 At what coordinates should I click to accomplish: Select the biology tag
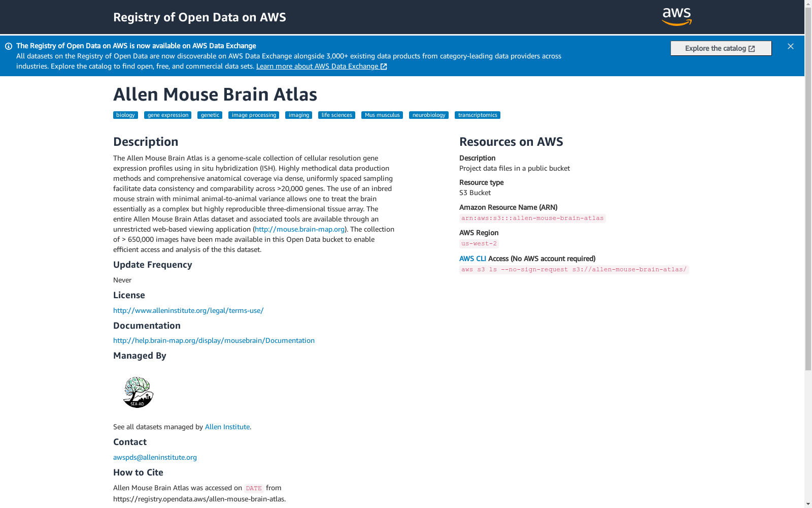(125, 115)
